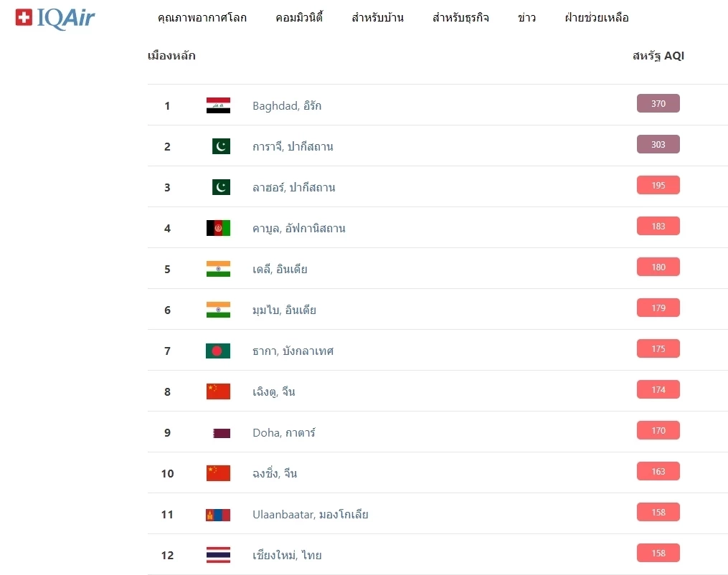Click the purple 370 AQI badge
Screen dimensions: 728x575
658,104
